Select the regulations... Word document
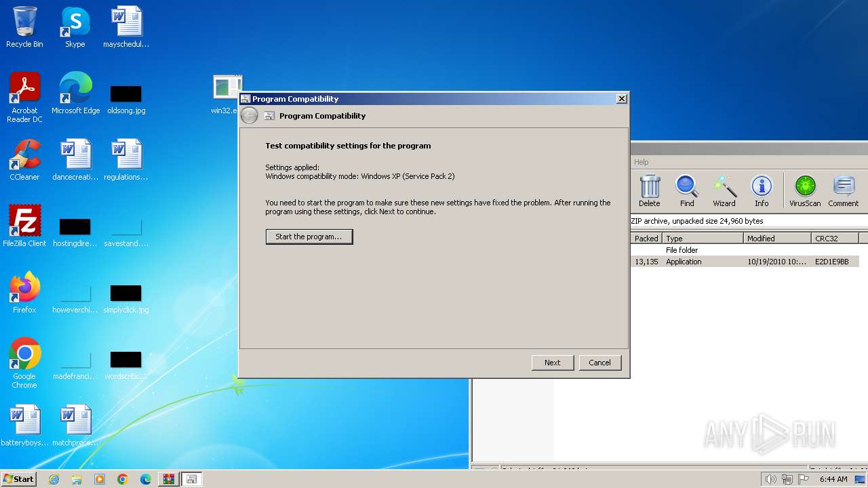 pos(126,161)
